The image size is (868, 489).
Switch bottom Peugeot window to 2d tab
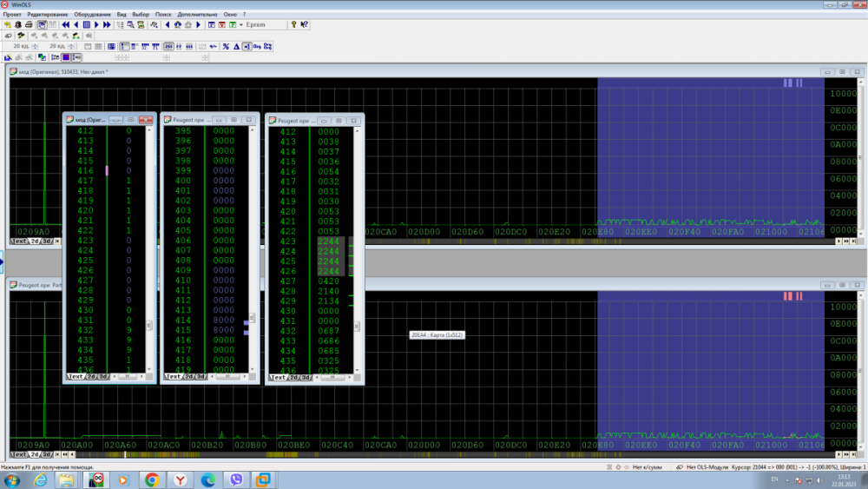35,454
